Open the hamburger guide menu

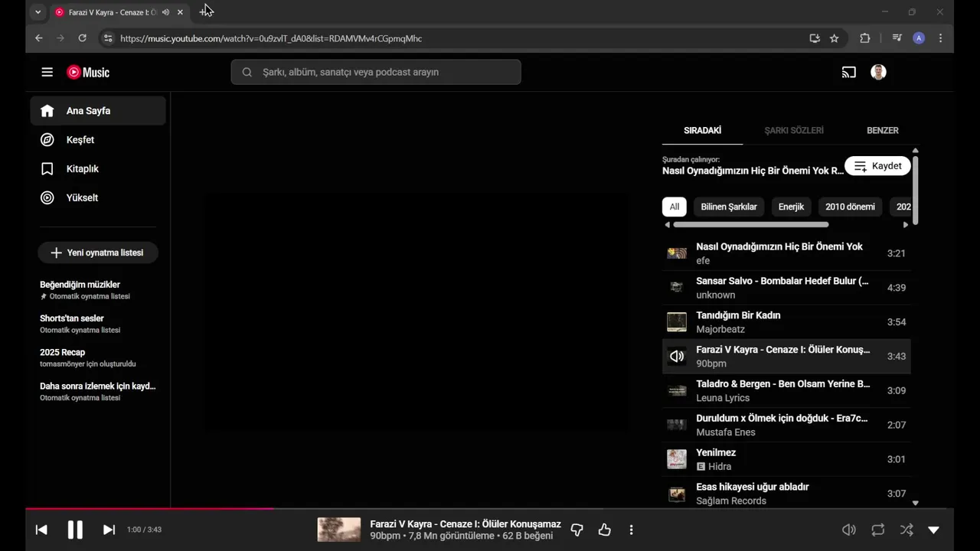pos(47,72)
